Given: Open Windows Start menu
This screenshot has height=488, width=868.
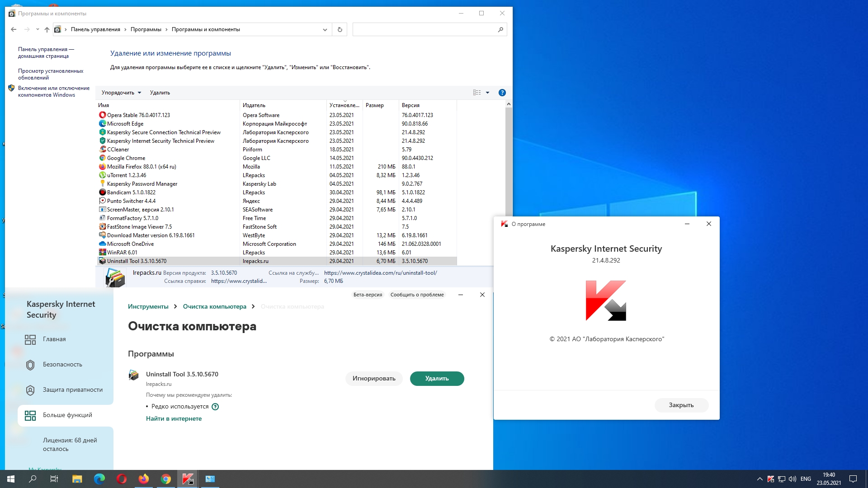Looking at the screenshot, I should pos(11,479).
